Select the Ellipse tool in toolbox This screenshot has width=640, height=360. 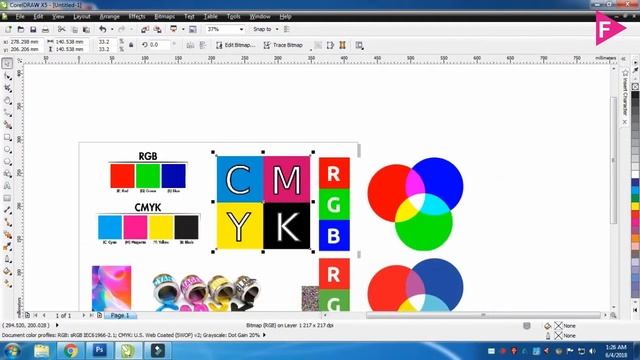(x=7, y=149)
